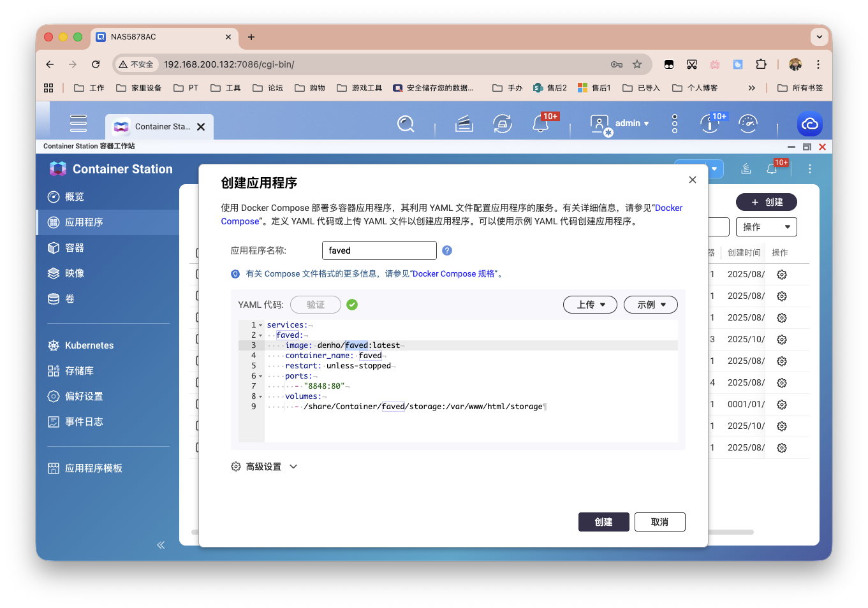Open the 示例 (Example) YAML dropdown
The image size is (868, 608).
tap(650, 305)
